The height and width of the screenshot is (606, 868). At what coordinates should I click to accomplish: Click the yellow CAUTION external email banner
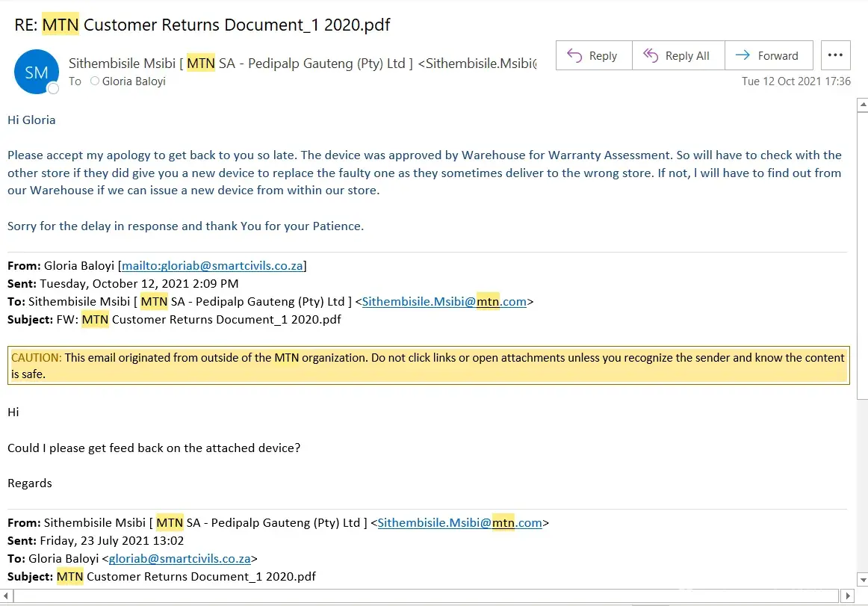[x=428, y=365]
